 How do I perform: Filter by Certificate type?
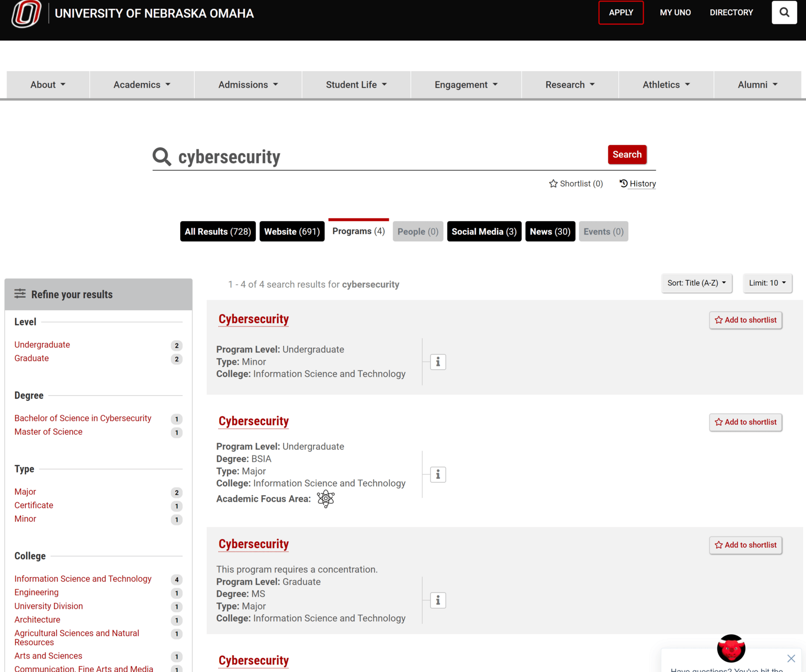(33, 505)
